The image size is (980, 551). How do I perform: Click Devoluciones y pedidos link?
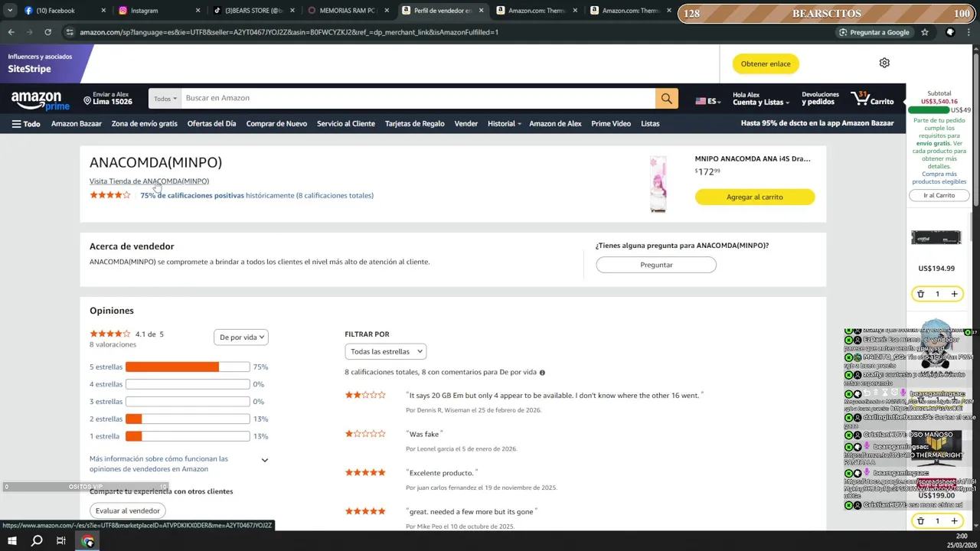point(820,99)
